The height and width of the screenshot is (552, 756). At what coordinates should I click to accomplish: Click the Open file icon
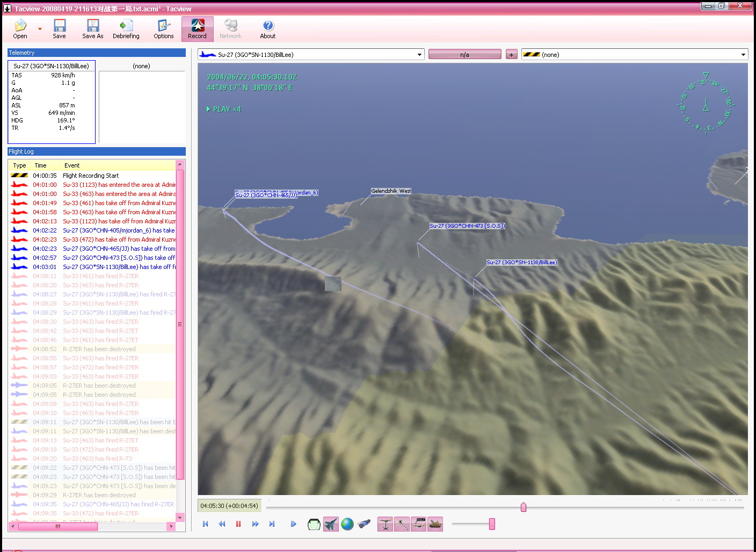[x=20, y=29]
